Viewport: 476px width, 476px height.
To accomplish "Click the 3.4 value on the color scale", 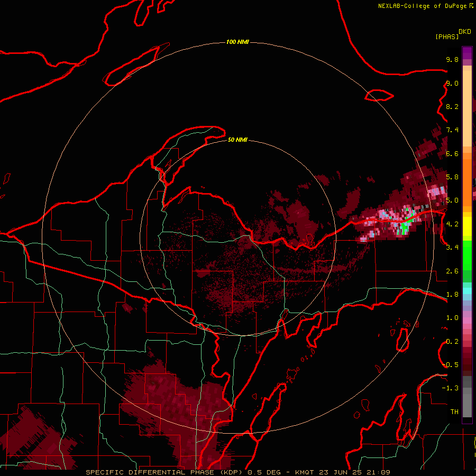I will (x=452, y=248).
